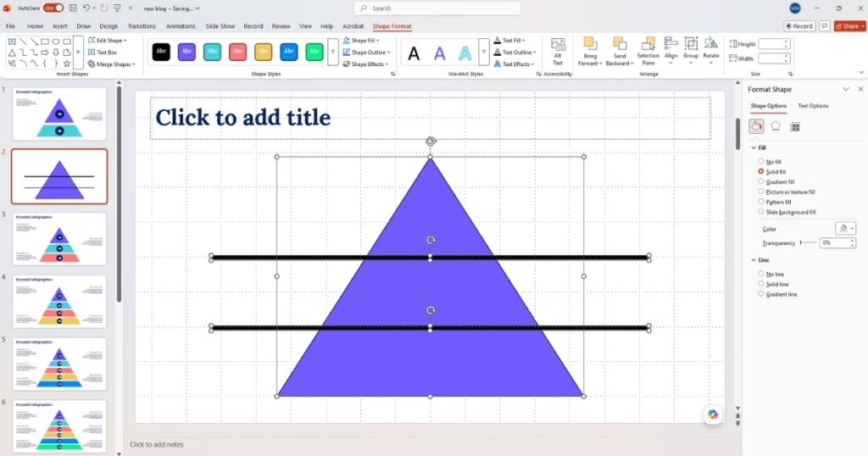
Task: Click the Shape Options tab label
Action: click(768, 106)
